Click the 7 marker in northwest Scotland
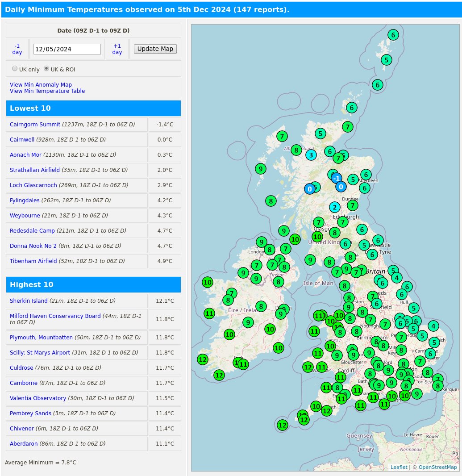This screenshot has height=476, width=462. (x=282, y=136)
